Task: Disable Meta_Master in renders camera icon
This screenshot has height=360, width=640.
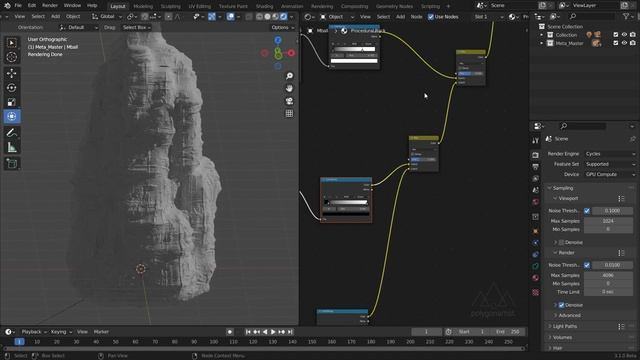Action: coord(633,43)
